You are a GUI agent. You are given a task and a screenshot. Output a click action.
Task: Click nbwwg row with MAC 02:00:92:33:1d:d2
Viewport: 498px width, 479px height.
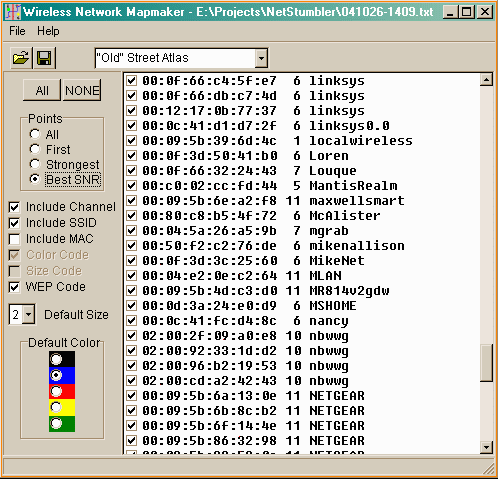[x=245, y=351]
